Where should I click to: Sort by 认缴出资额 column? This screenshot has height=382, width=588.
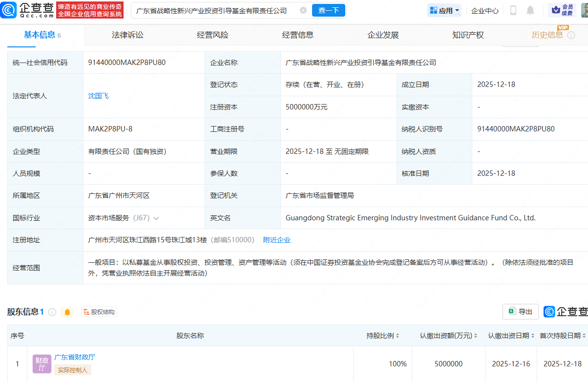(477, 336)
